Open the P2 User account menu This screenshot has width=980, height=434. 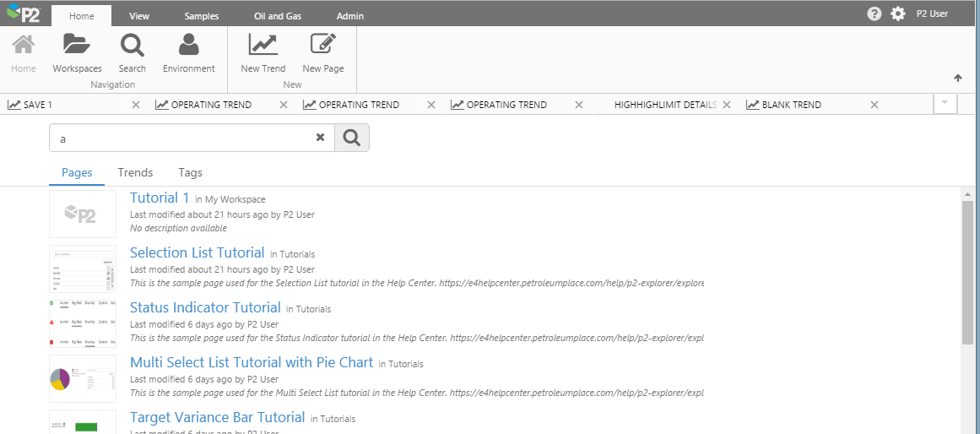[x=932, y=14]
